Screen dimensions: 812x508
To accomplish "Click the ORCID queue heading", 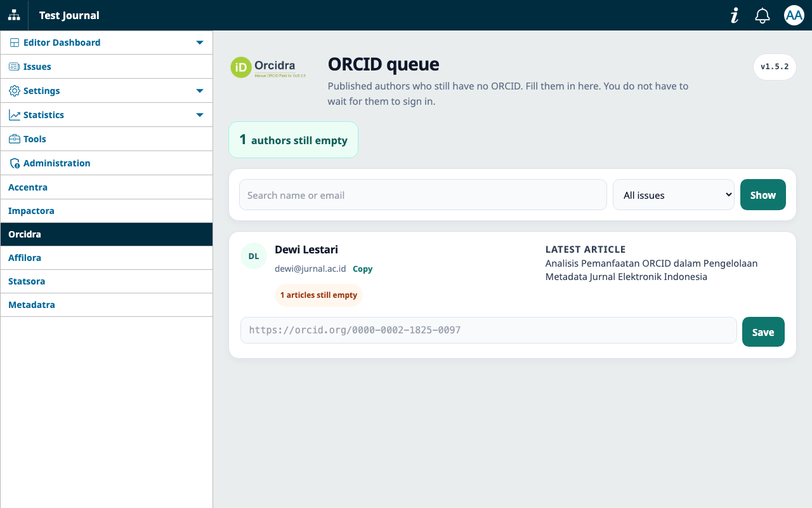I will [383, 64].
